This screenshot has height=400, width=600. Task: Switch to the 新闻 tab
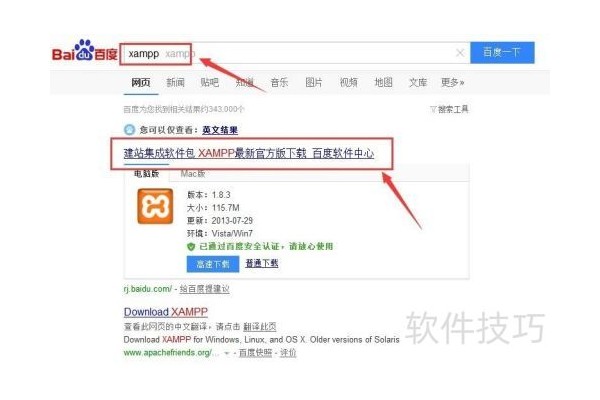[176, 82]
